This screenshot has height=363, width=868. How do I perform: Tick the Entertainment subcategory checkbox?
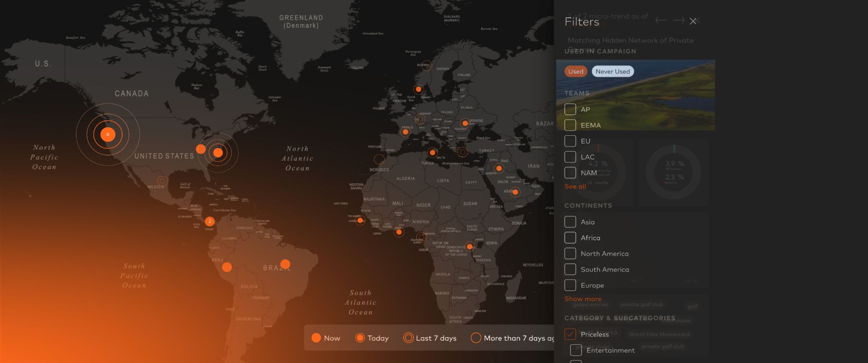click(x=576, y=350)
